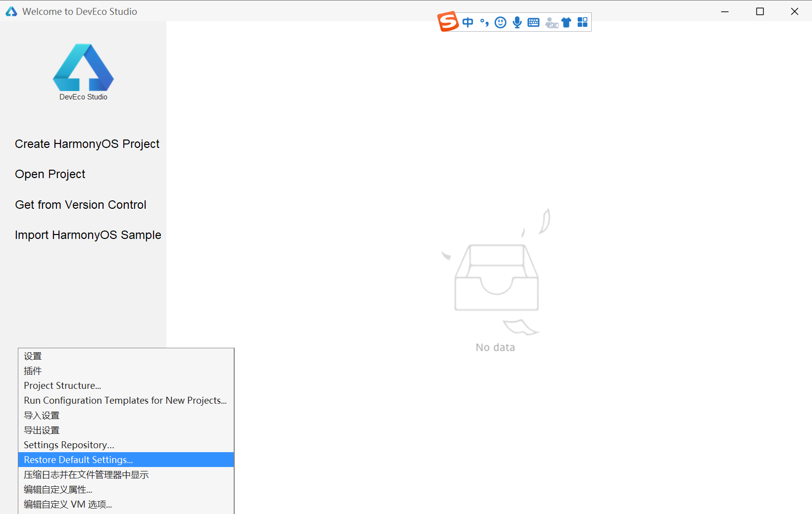The width and height of the screenshot is (812, 514).
Task: Close the DevEco Studio welcome window
Action: [x=795, y=11]
